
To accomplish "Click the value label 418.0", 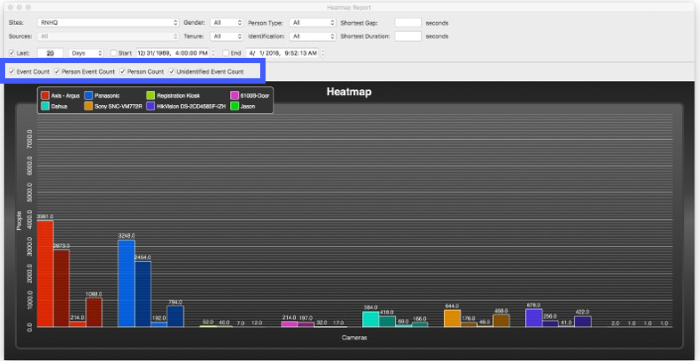I will coord(387,312).
